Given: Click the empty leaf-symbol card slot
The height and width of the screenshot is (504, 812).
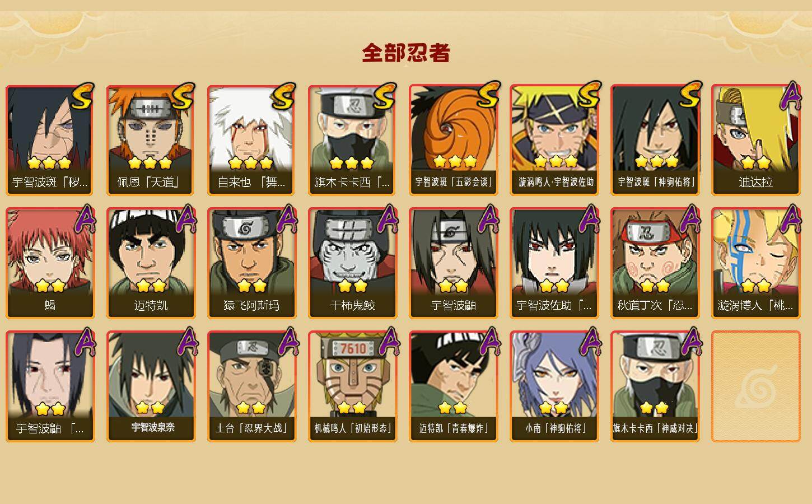Looking at the screenshot, I should tap(756, 386).
